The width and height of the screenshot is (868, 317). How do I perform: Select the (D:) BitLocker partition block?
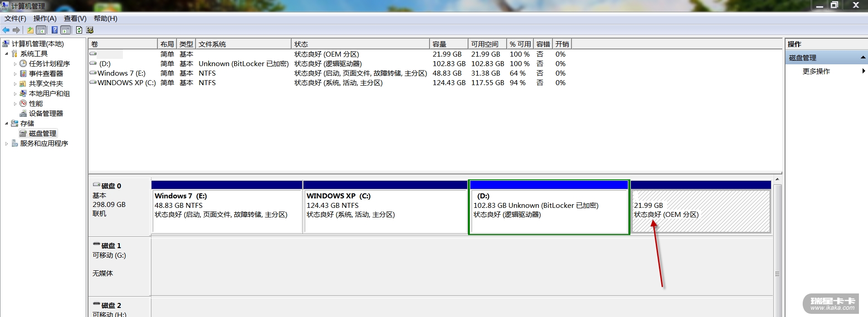pyautogui.click(x=549, y=207)
